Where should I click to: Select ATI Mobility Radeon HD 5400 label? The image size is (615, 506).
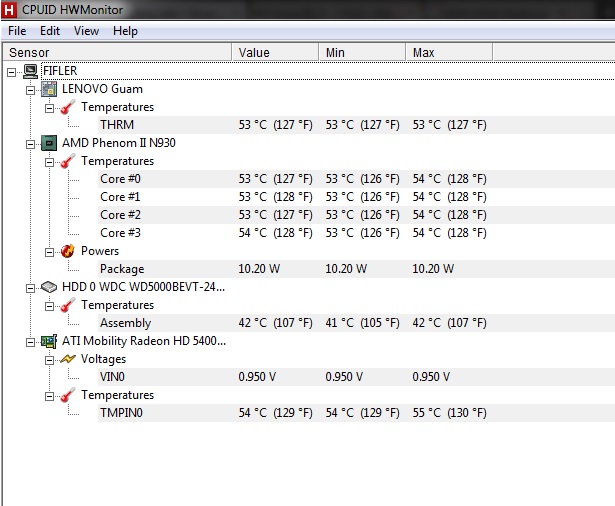(144, 341)
